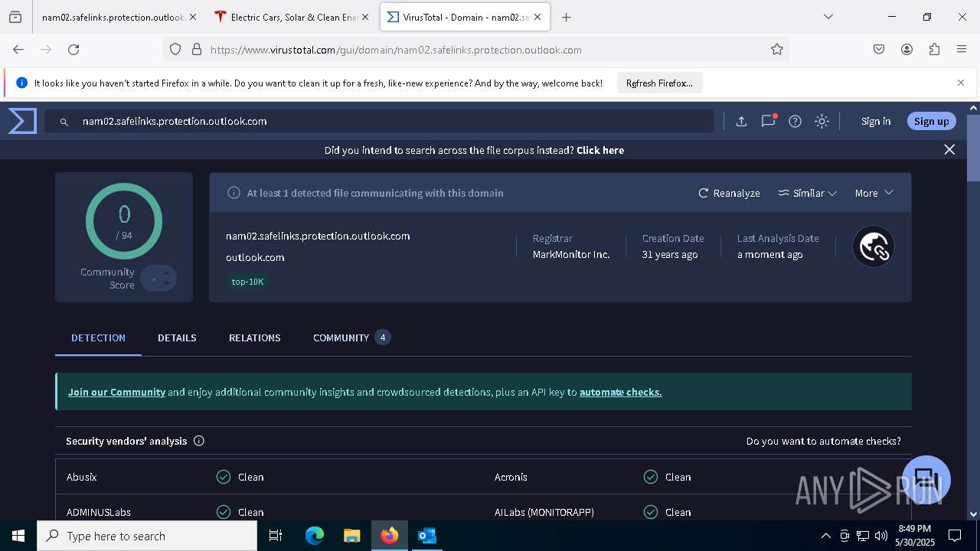The height and width of the screenshot is (551, 980).
Task: Click the tracking protection shield icon
Action: click(x=175, y=50)
